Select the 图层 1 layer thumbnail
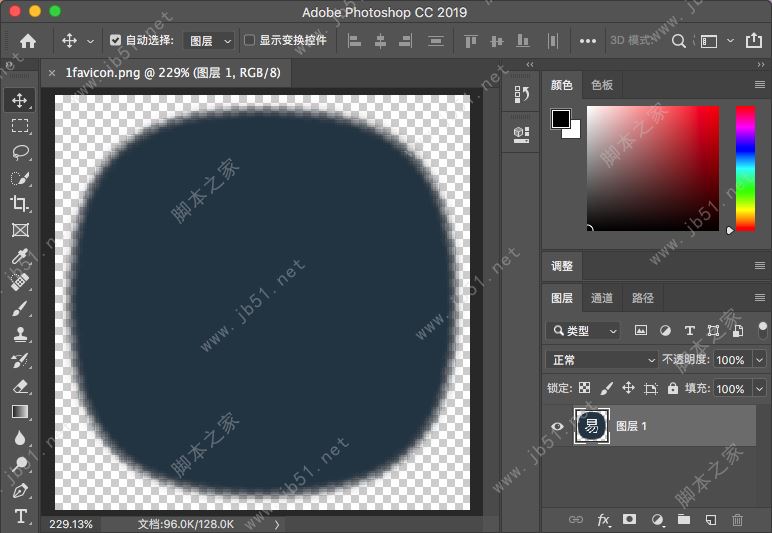 coord(591,426)
